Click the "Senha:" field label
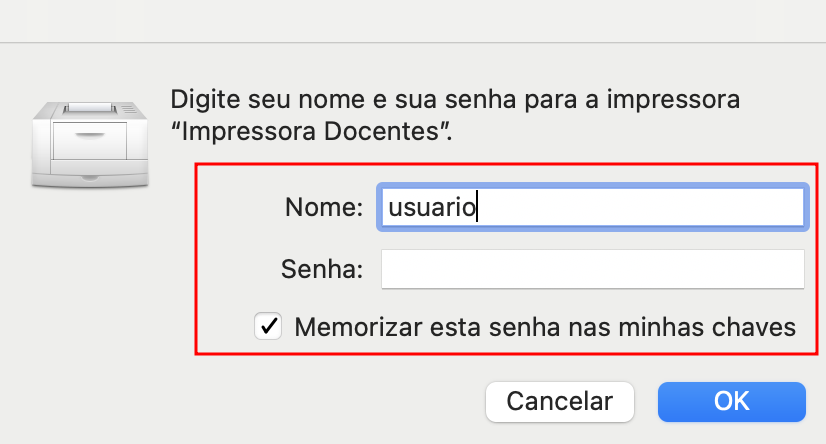This screenshot has width=826, height=444. pyautogui.click(x=322, y=269)
